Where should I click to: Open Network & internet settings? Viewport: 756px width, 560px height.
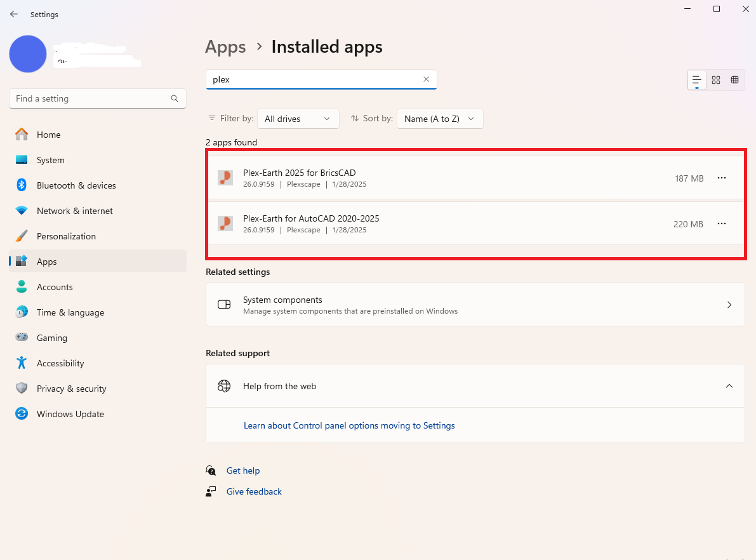[x=97, y=211]
